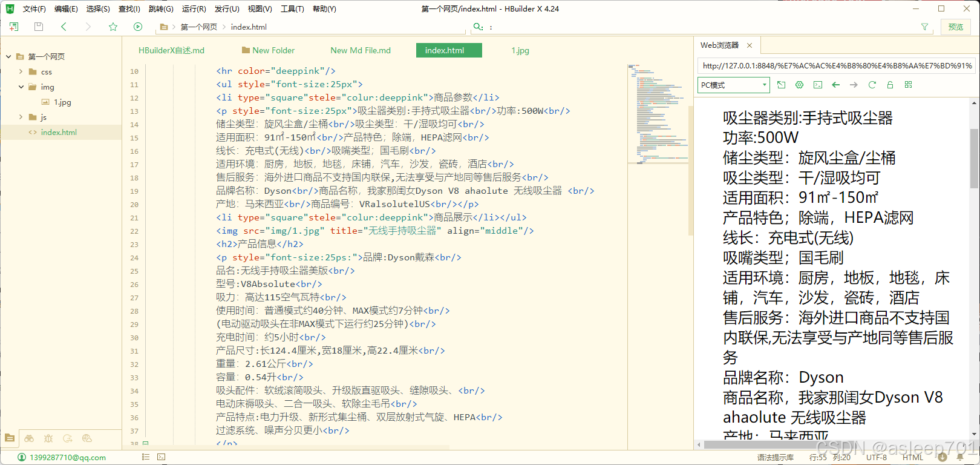The height and width of the screenshot is (465, 980).
Task: Open the 工具(T) menu
Action: (292, 8)
